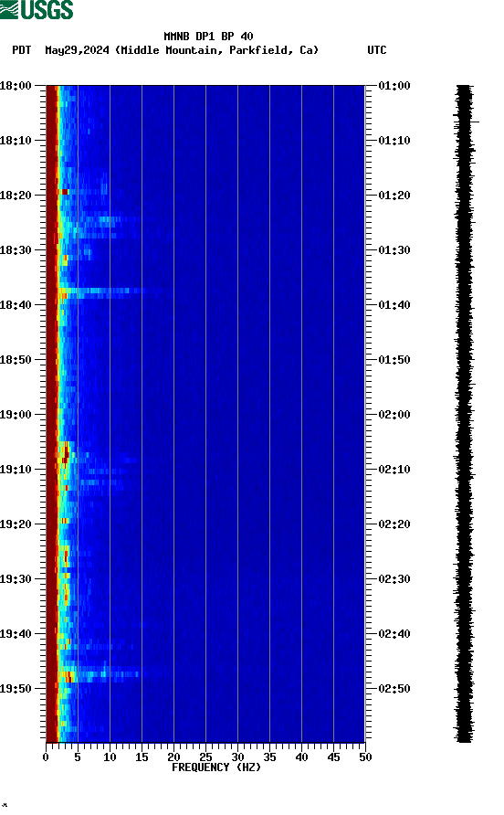
Task: Click the red hotspot near 18:19 at 3 Hz
Action: [x=65, y=192]
